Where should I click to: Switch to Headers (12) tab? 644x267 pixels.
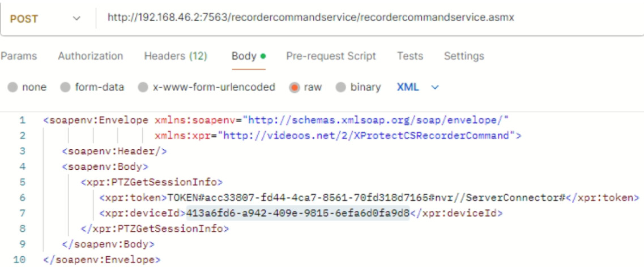[176, 56]
